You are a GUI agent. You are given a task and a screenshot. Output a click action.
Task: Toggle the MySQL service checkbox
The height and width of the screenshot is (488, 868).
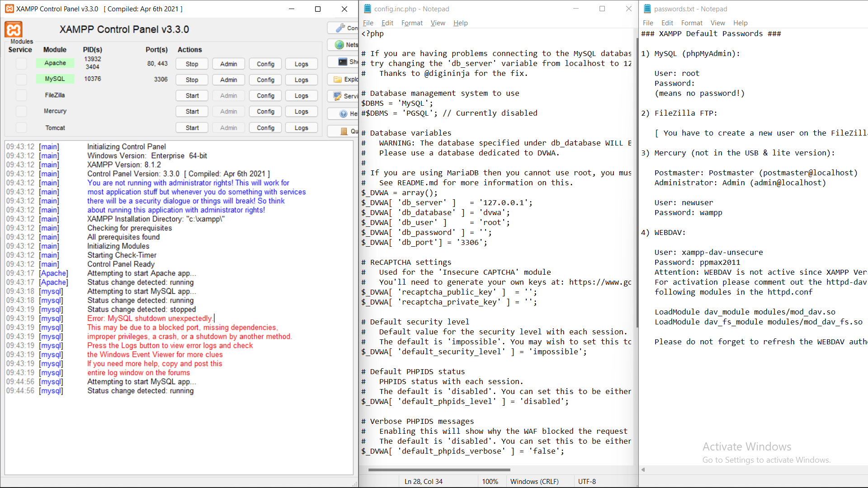[21, 80]
